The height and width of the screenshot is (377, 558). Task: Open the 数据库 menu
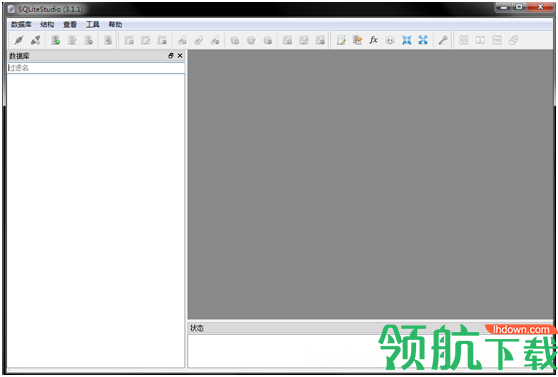pos(21,25)
